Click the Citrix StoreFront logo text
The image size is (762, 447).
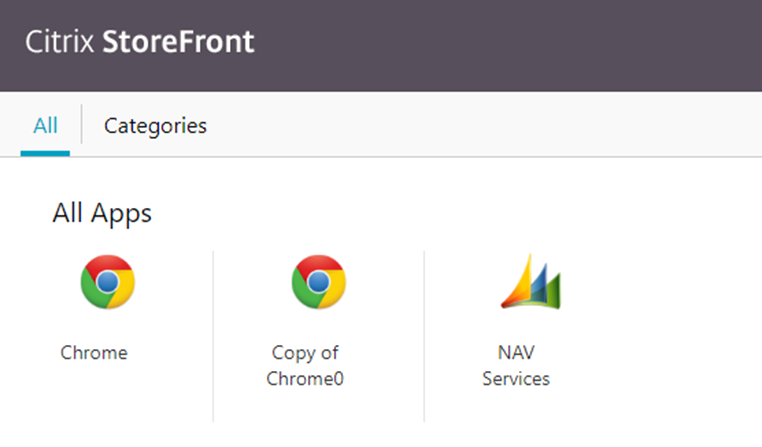tap(139, 43)
